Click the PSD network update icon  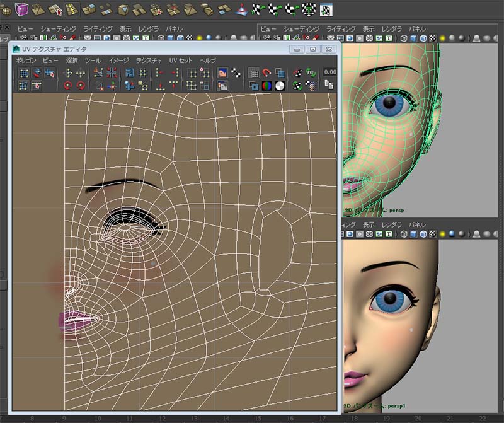(311, 73)
